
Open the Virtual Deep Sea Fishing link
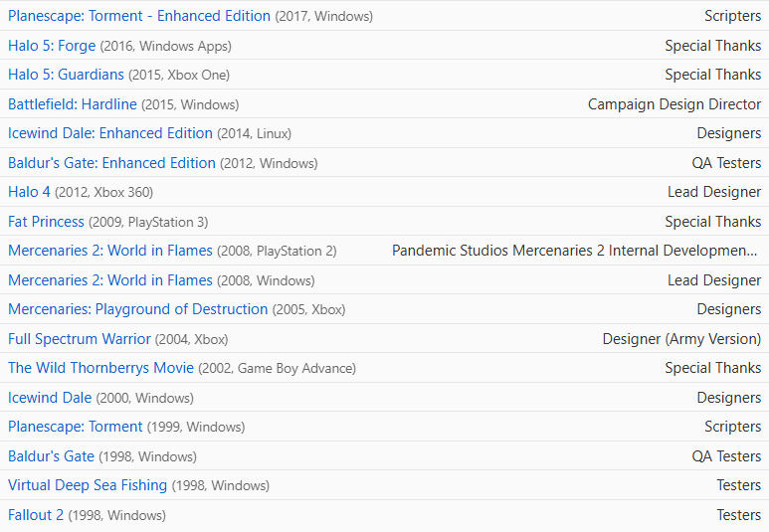88,485
